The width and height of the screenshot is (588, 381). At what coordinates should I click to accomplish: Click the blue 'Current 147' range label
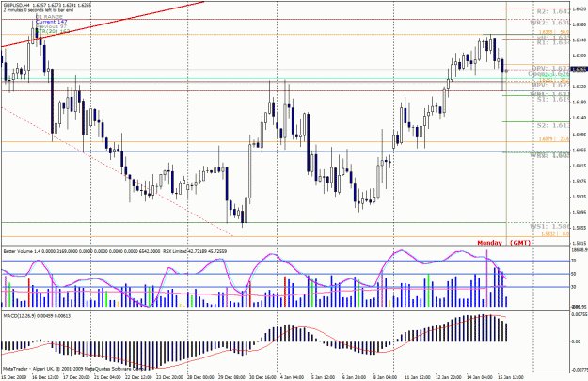tap(52, 22)
